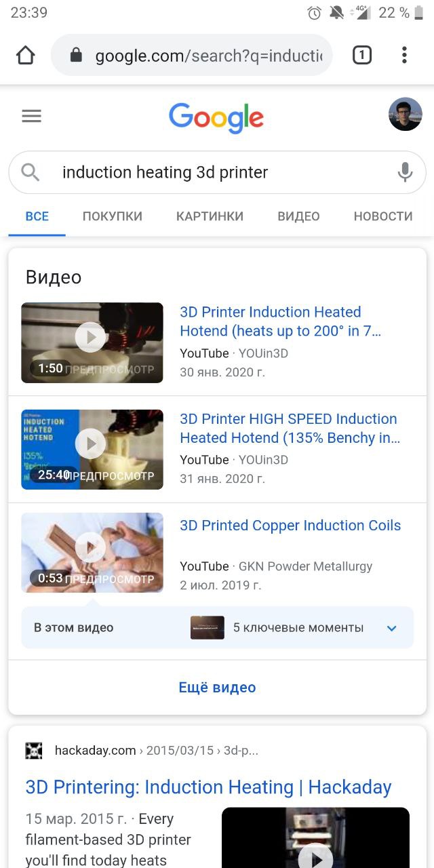The height and width of the screenshot is (868, 434).
Task: Select the Покупки tab
Action: point(113,216)
